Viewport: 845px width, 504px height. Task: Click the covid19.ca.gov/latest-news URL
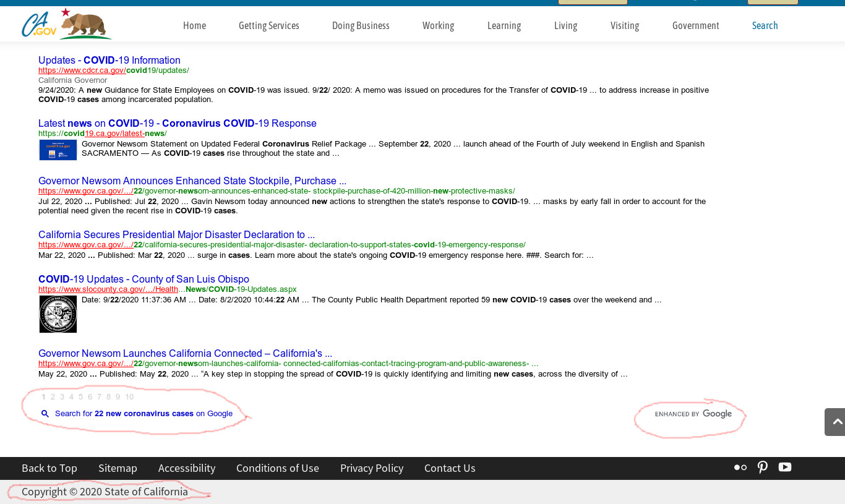coord(103,134)
